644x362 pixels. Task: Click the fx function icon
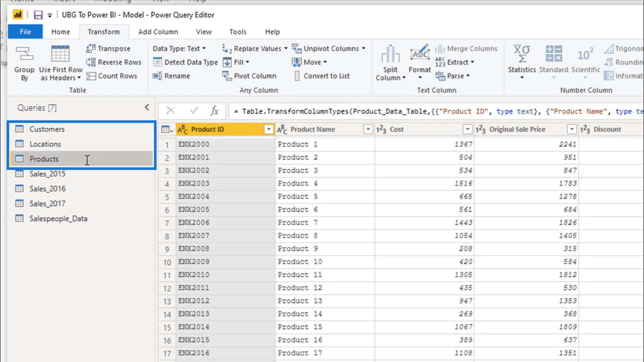point(215,111)
